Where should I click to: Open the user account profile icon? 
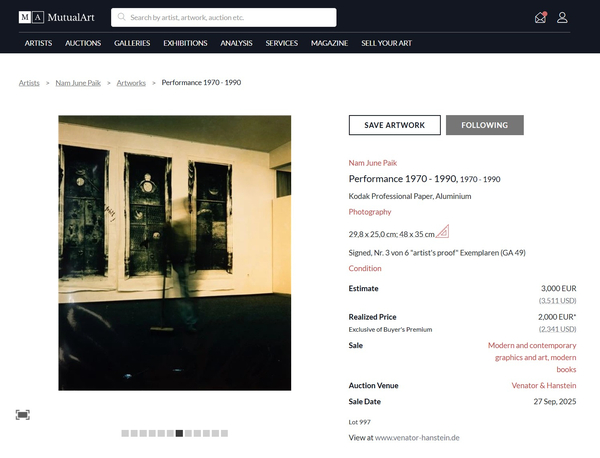[563, 17]
